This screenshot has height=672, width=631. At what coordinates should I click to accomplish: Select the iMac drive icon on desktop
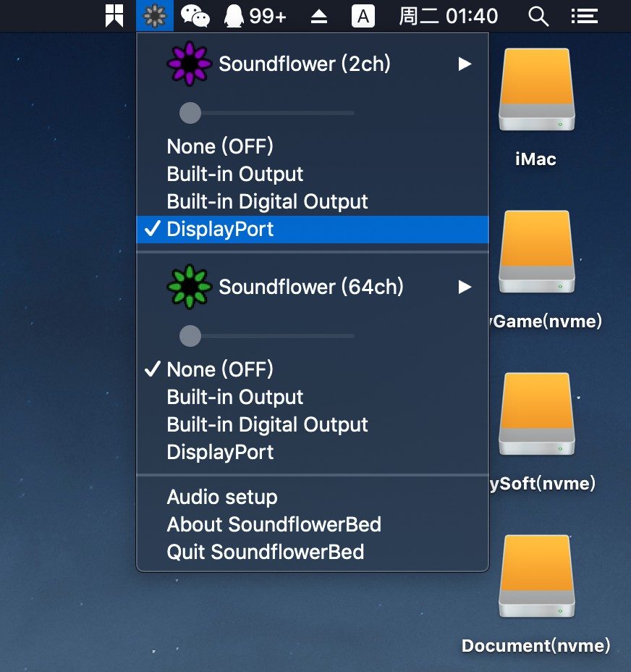pos(536,89)
